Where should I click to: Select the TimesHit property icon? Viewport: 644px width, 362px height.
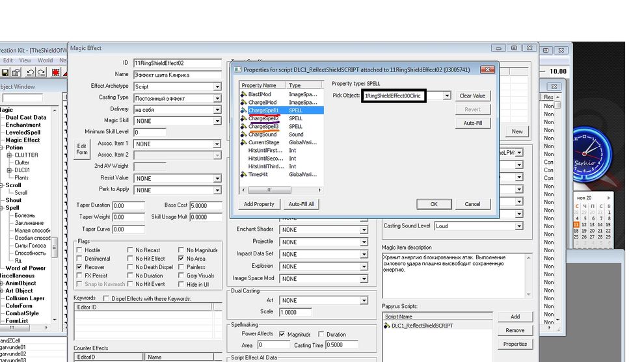tap(243, 174)
